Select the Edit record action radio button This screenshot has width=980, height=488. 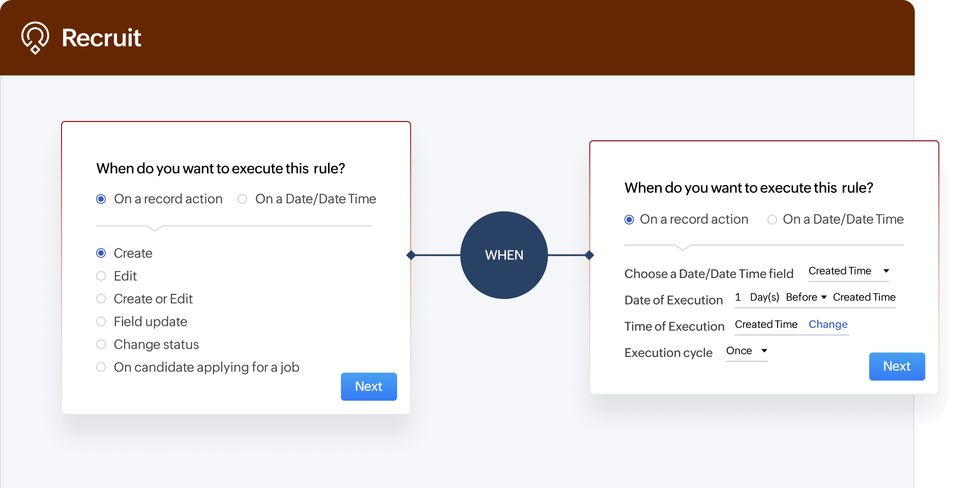(101, 276)
